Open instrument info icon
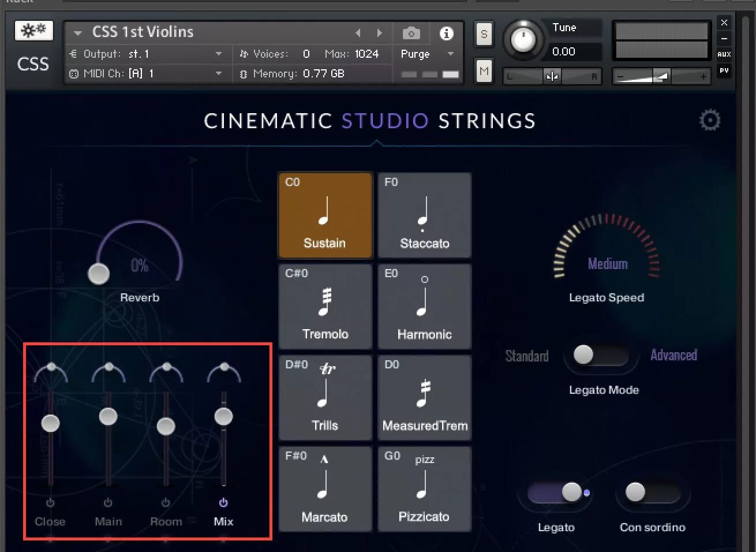The image size is (756, 552). (x=446, y=33)
